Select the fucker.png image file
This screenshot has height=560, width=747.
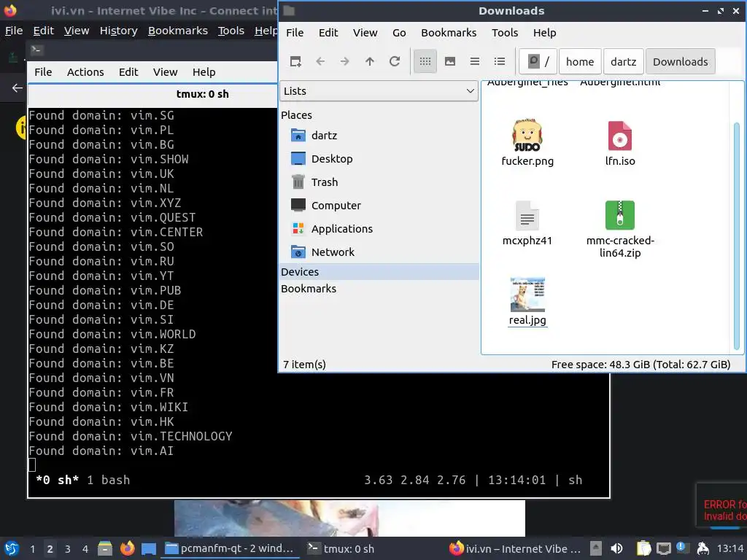(x=527, y=142)
